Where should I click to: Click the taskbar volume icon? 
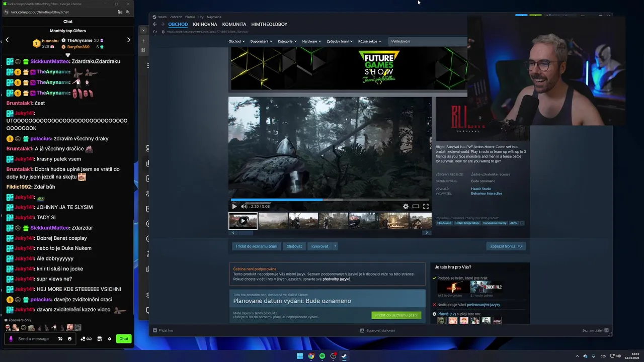pyautogui.click(x=618, y=356)
